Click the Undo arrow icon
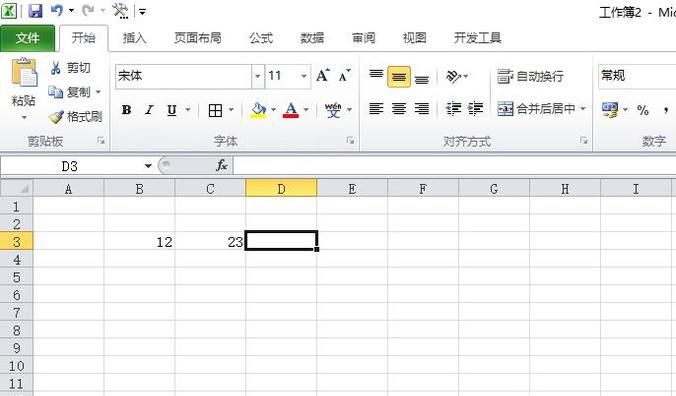Screen dimensions: 676x396 coord(56,10)
